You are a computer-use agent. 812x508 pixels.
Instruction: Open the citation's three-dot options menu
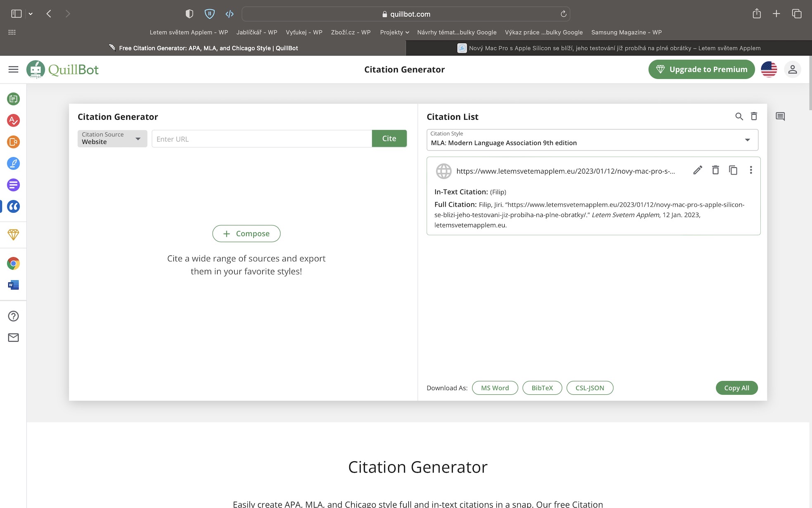[751, 170]
